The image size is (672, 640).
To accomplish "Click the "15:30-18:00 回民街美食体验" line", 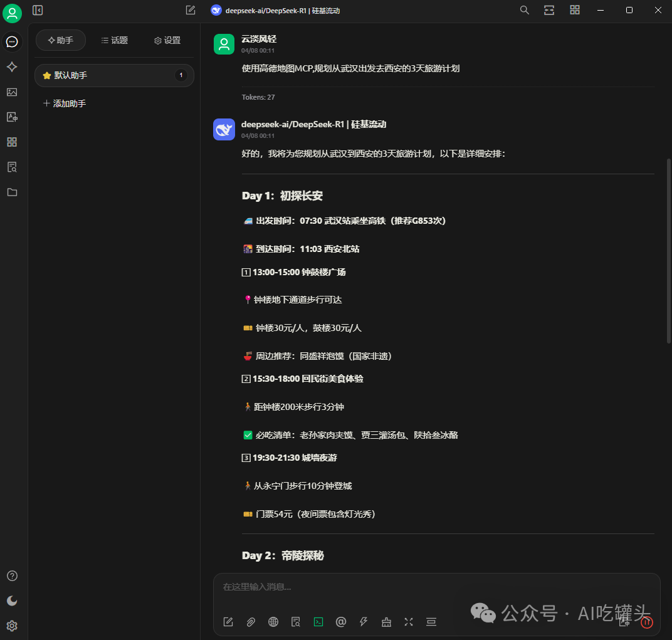I will (303, 379).
